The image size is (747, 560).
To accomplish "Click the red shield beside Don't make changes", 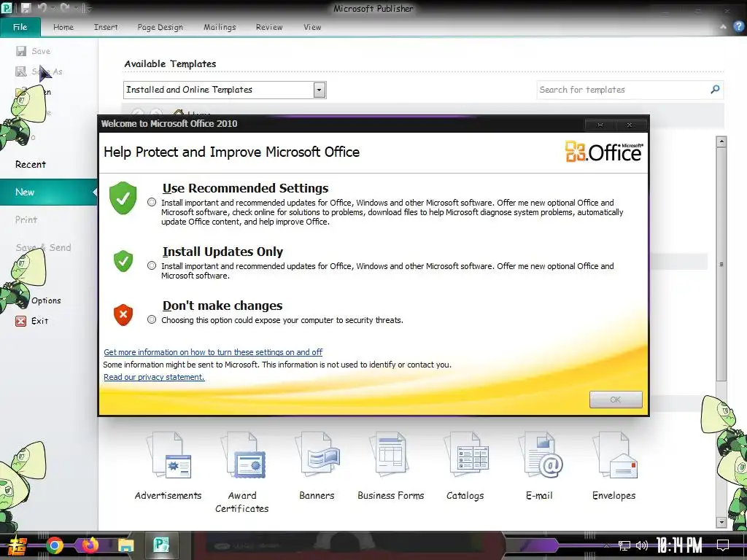I will coord(123,315).
